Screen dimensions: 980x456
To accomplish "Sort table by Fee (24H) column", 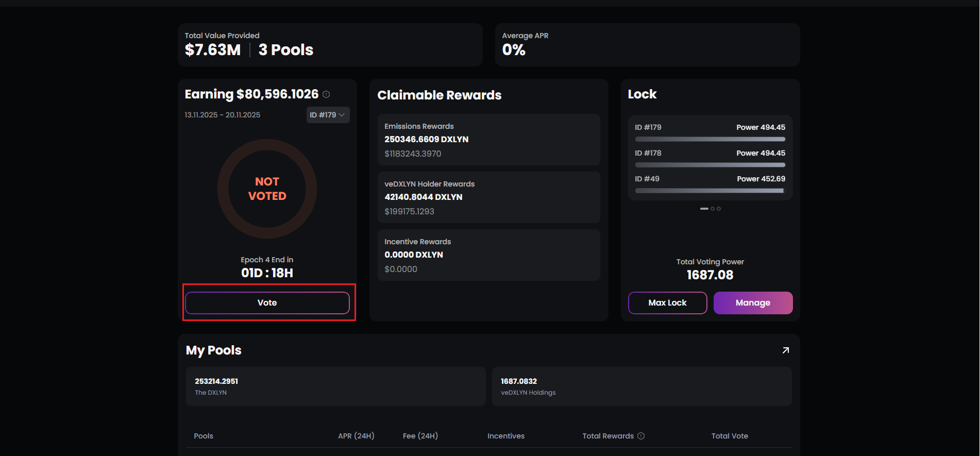I will [x=420, y=436].
